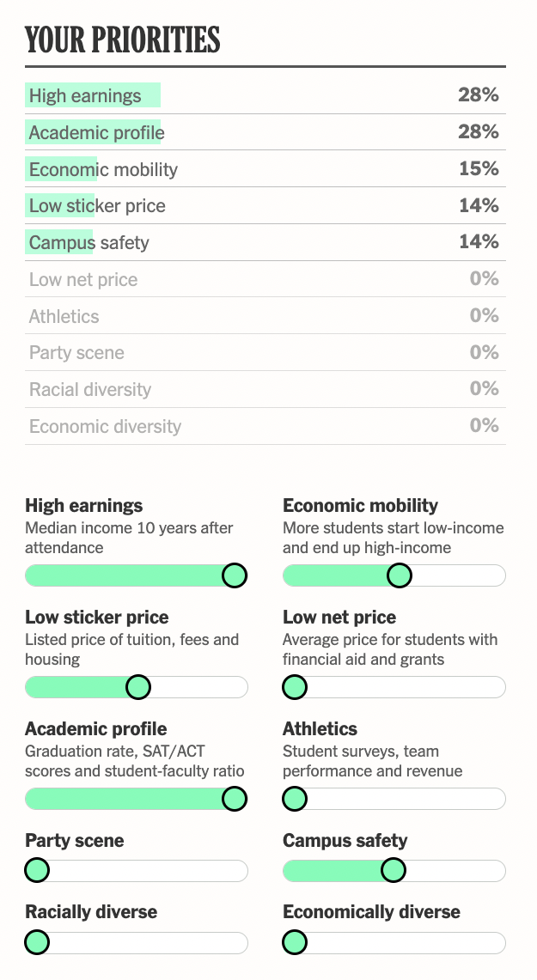The height and width of the screenshot is (980, 537).
Task: Click the Campus safety slider handle
Action: (393, 871)
